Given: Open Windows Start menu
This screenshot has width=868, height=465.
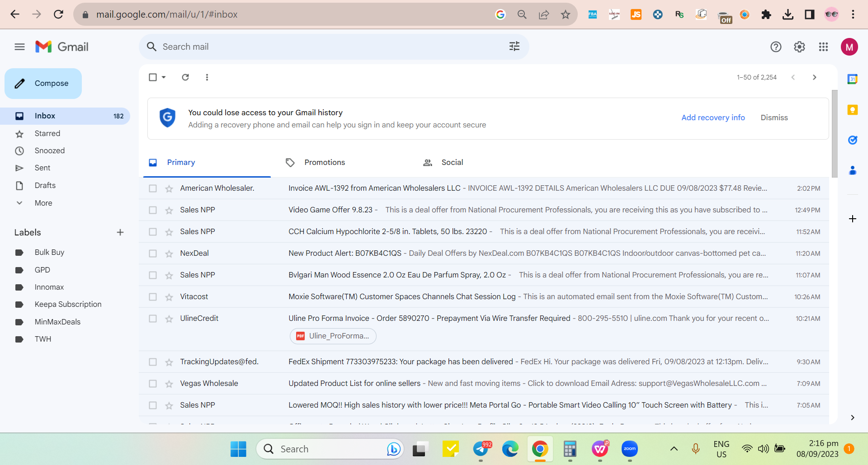Looking at the screenshot, I should point(238,449).
